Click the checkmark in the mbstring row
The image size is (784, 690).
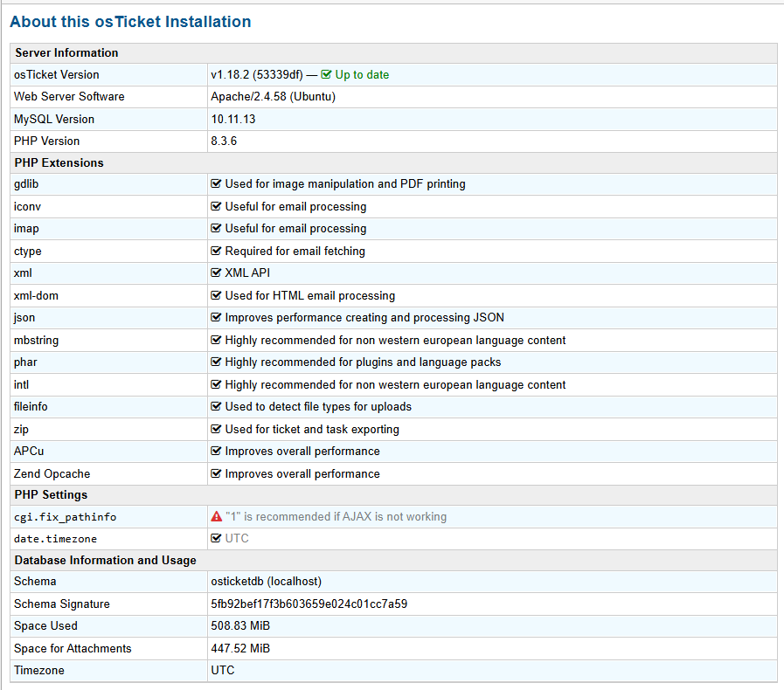click(217, 340)
